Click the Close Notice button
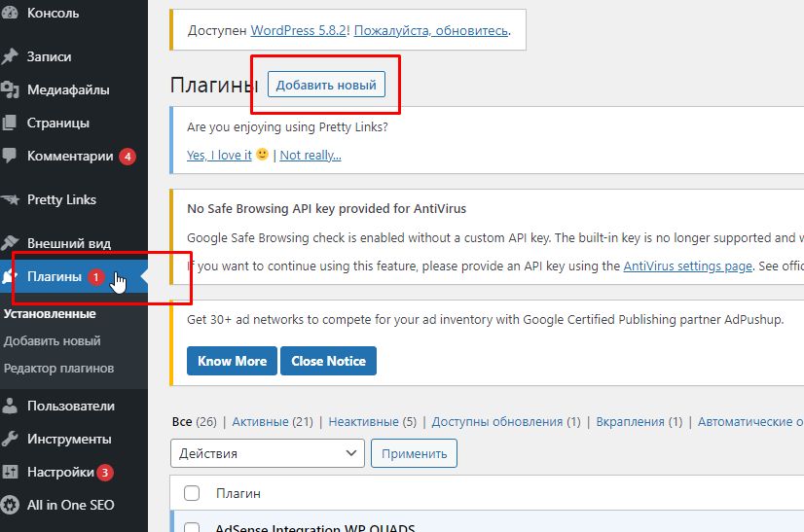Viewport: 804px width, 532px height. click(328, 361)
